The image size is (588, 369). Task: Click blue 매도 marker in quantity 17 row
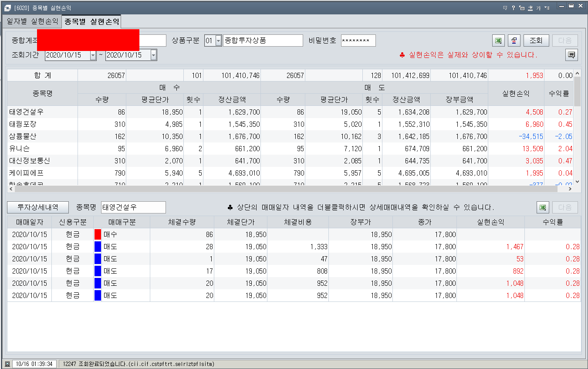coord(98,271)
